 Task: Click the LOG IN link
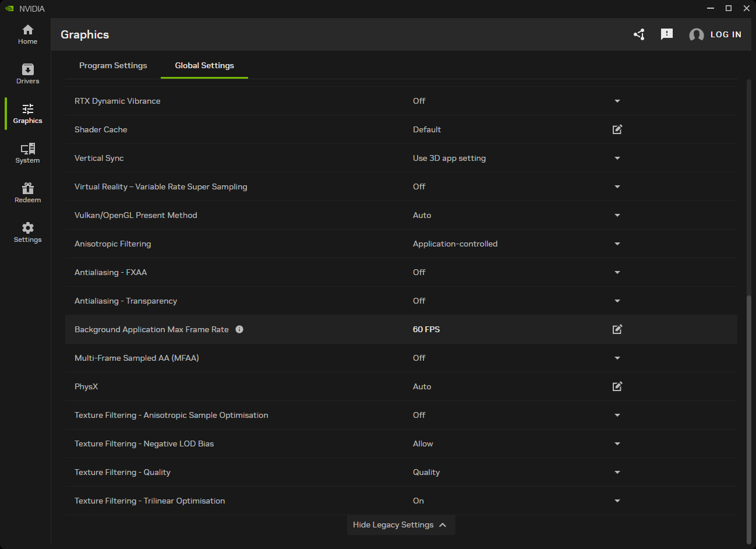(x=726, y=34)
